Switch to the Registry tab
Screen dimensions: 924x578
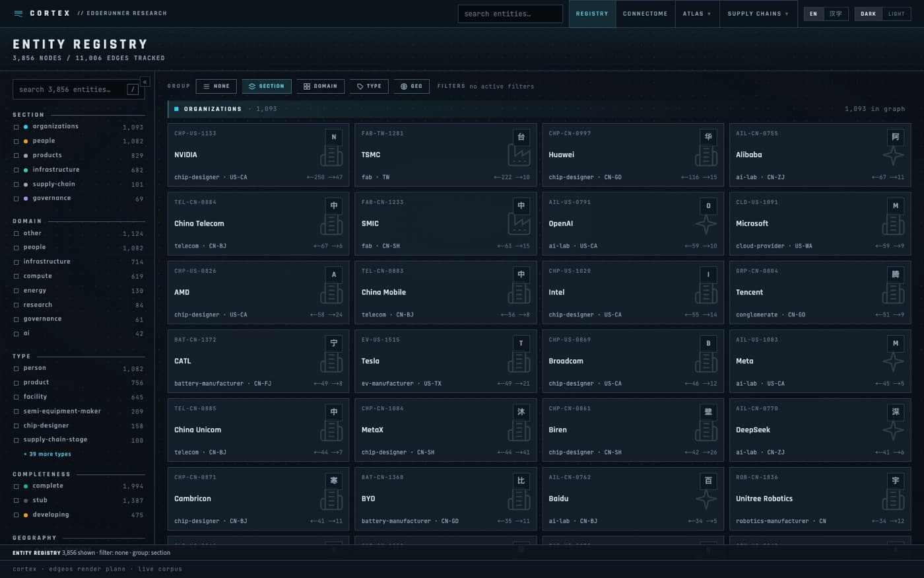click(x=592, y=14)
